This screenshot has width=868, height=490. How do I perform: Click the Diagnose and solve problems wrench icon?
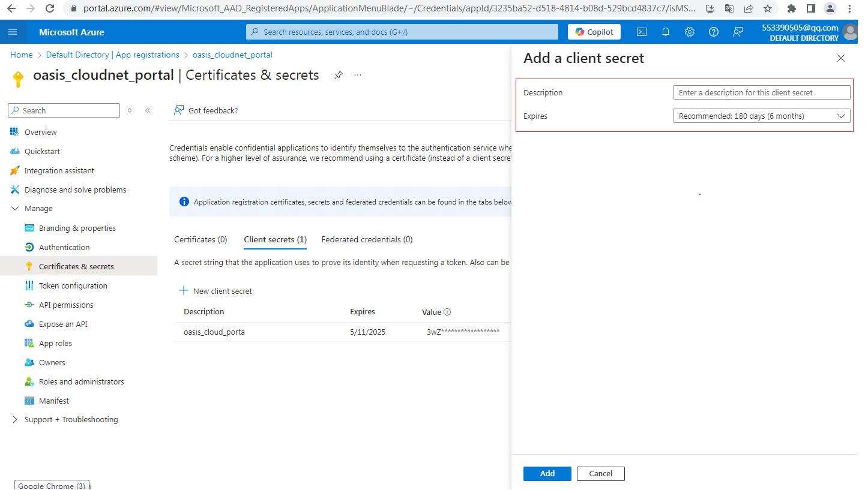point(14,190)
